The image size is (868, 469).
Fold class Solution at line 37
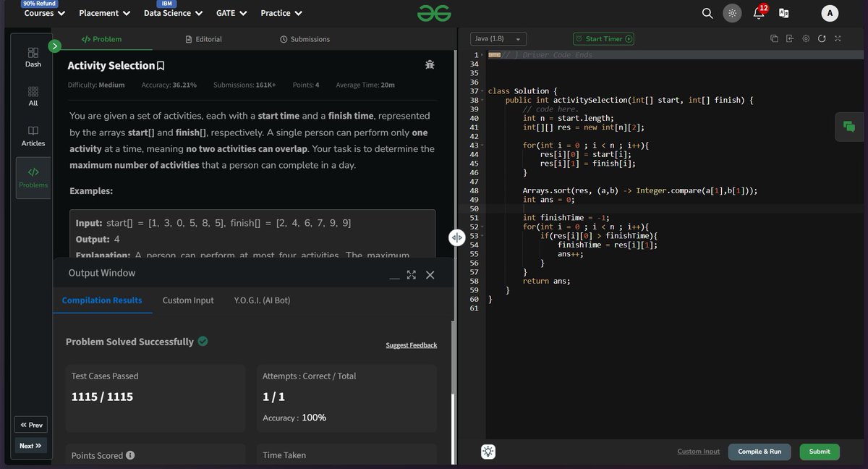pyautogui.click(x=482, y=91)
